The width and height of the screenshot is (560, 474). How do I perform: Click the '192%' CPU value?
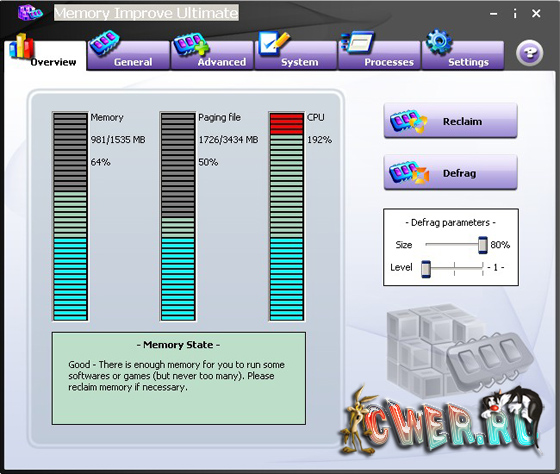[319, 140]
